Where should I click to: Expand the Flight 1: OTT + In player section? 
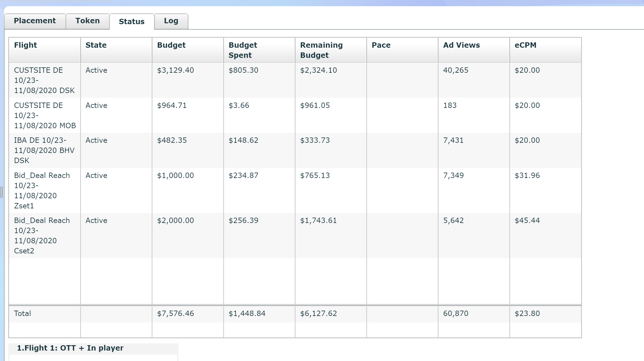[70, 348]
